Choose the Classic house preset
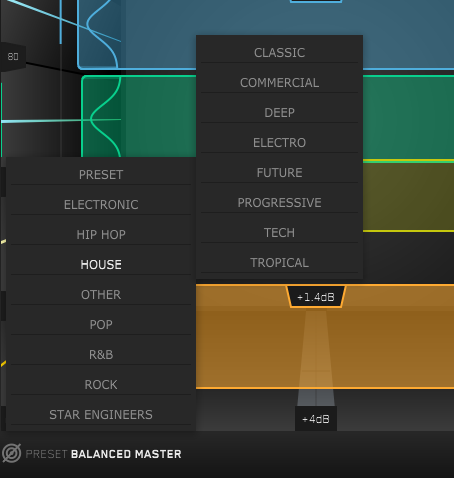The height and width of the screenshot is (478, 454). click(x=279, y=53)
